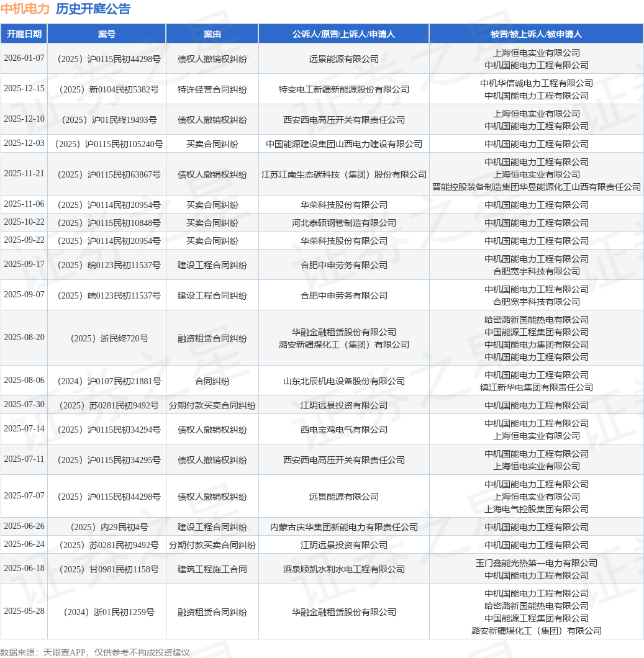Select date cell 2026-01-07

pos(24,58)
